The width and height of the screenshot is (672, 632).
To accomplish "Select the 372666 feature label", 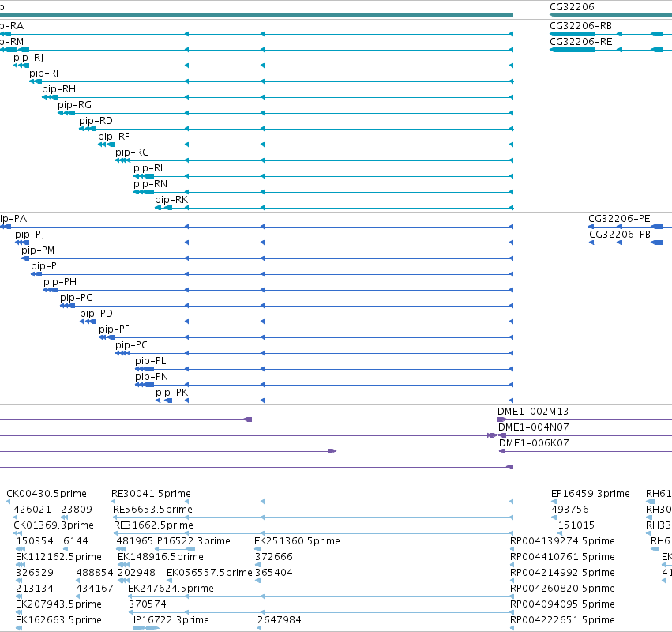I will (x=274, y=557).
